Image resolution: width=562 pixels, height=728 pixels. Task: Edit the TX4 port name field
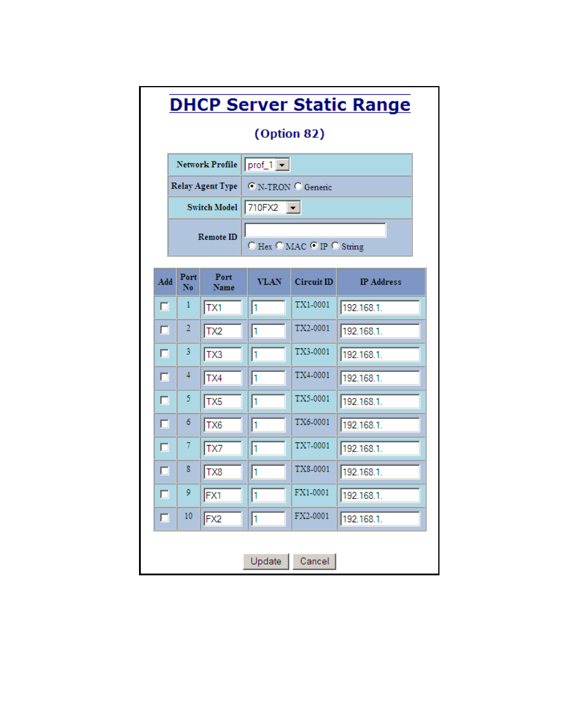point(223,378)
